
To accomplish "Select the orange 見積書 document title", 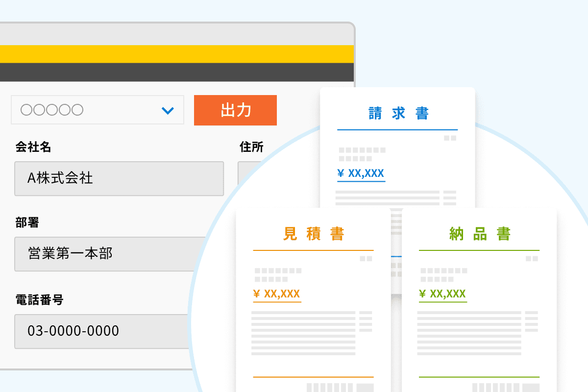I will (x=314, y=234).
